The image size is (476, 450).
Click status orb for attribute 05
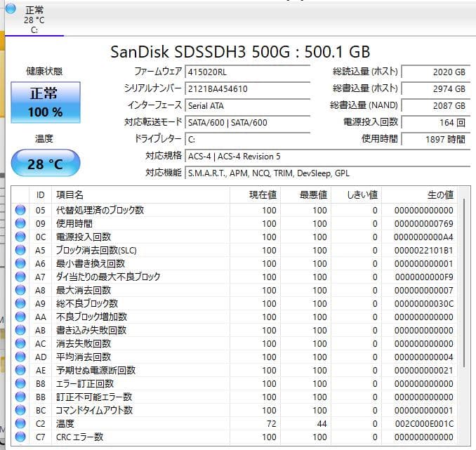[20, 210]
